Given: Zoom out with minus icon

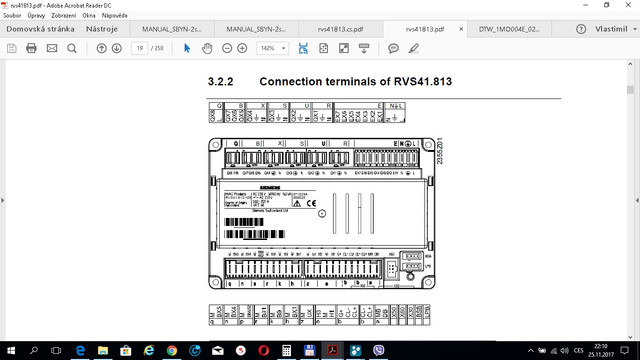Looking at the screenshot, I should pos(227,48).
